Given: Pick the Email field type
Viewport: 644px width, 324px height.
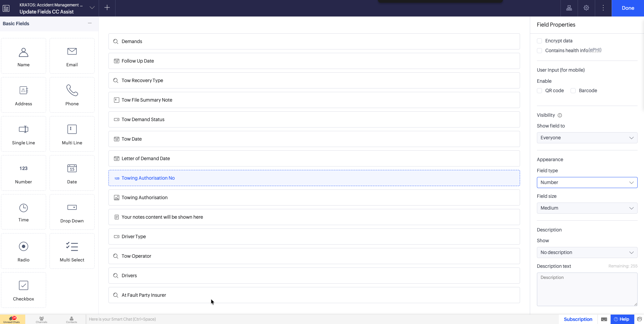Looking at the screenshot, I should (x=72, y=56).
